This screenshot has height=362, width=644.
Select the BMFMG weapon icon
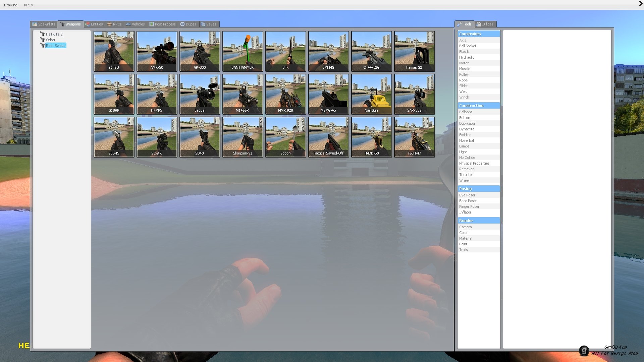pyautogui.click(x=329, y=51)
